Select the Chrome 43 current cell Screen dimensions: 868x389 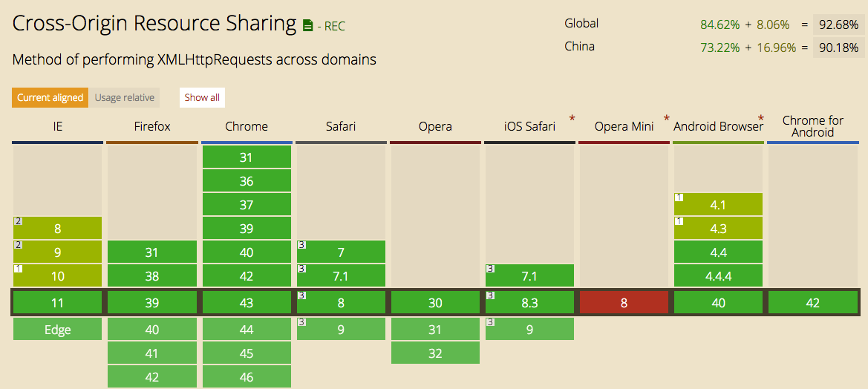(x=247, y=303)
